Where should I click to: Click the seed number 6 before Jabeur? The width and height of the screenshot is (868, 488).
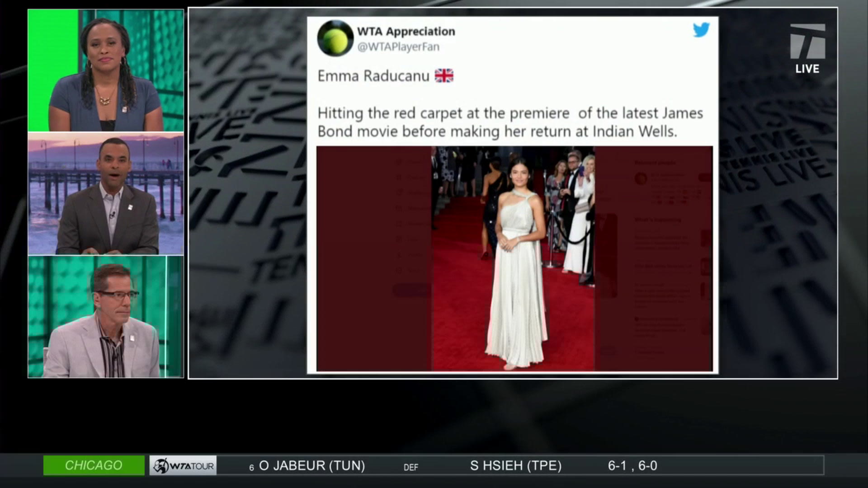(251, 468)
